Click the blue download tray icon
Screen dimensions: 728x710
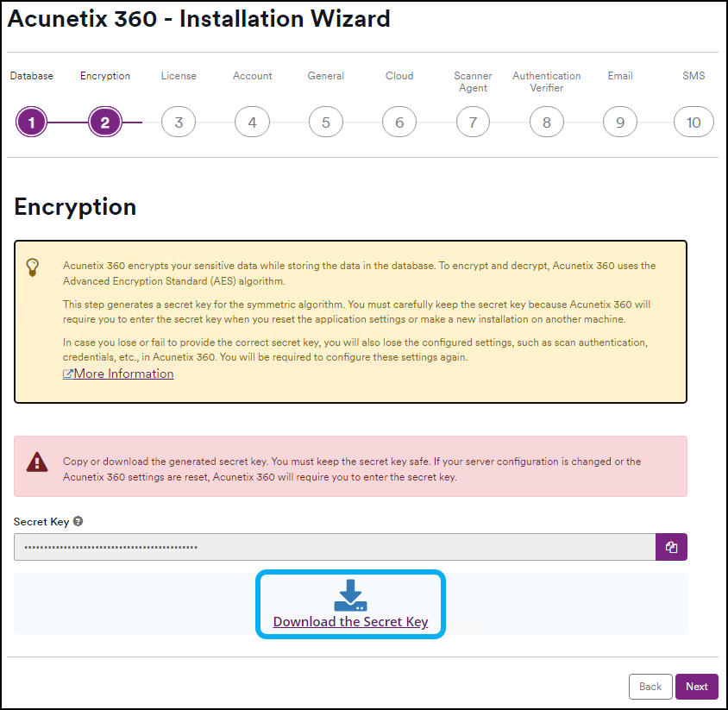tap(350, 595)
